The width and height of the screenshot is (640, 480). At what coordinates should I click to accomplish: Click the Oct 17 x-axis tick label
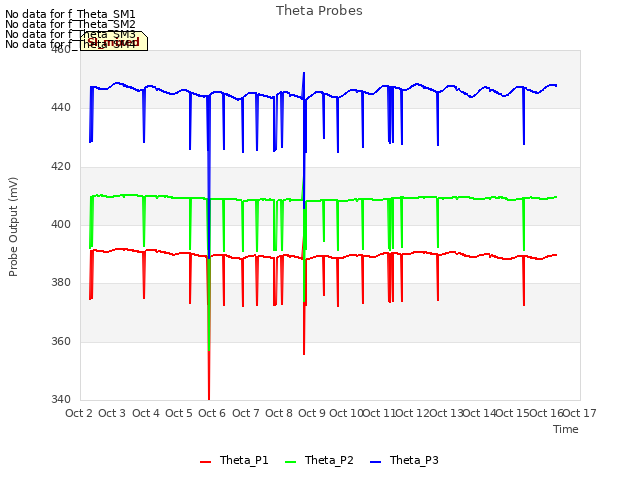tap(580, 413)
